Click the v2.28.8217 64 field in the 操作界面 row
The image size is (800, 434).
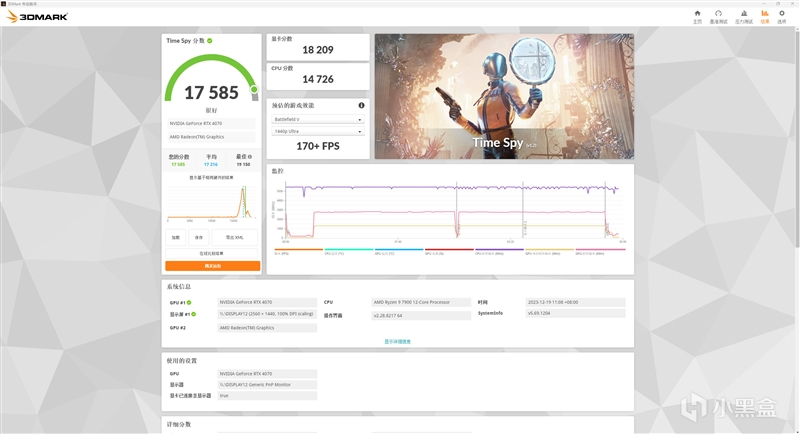pos(421,316)
